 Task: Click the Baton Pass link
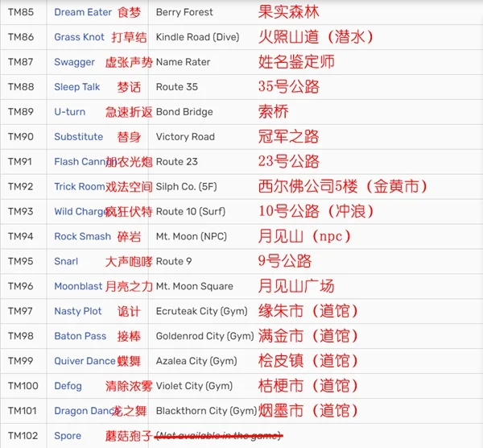[x=80, y=336]
